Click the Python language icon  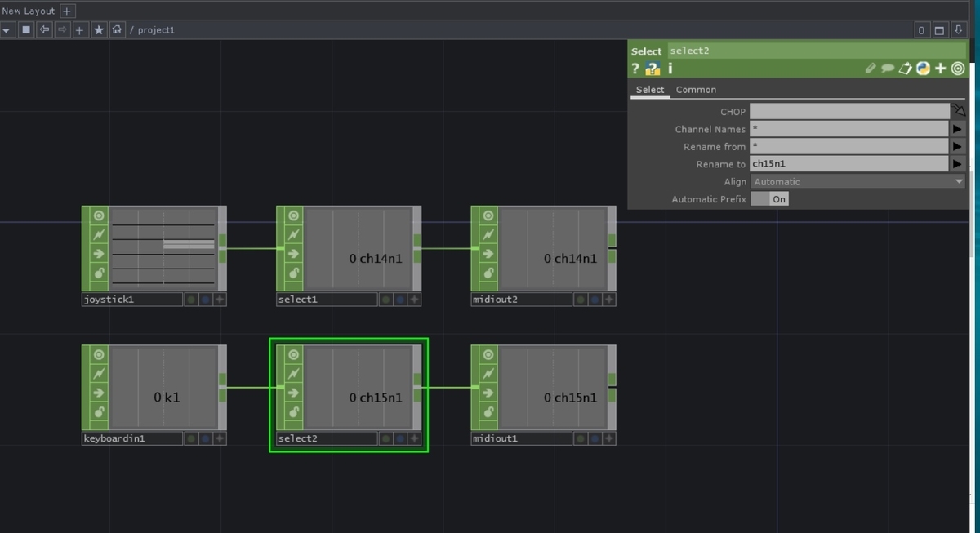(x=923, y=69)
